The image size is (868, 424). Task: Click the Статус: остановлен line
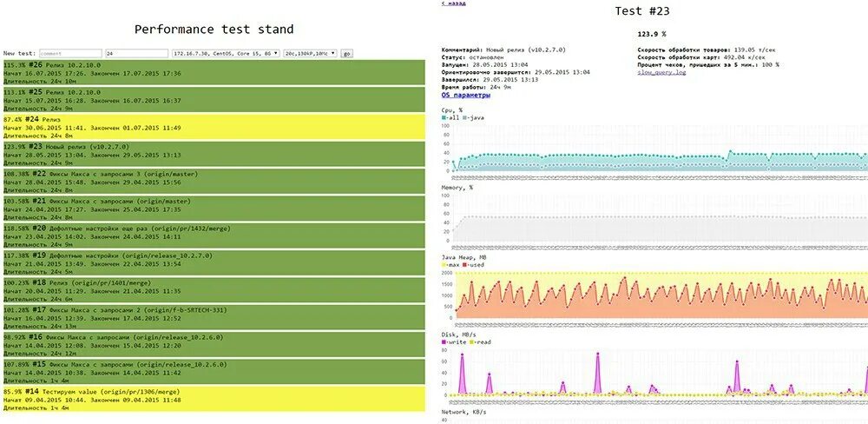(473, 57)
